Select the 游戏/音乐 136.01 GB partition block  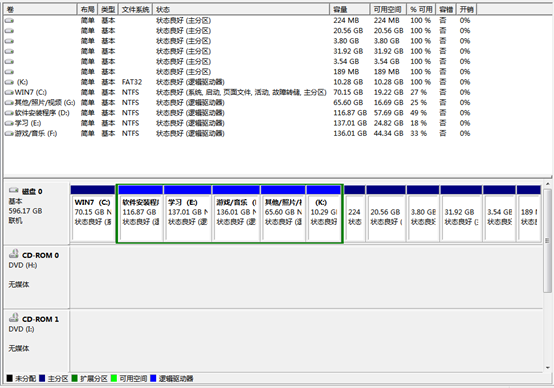coord(236,214)
